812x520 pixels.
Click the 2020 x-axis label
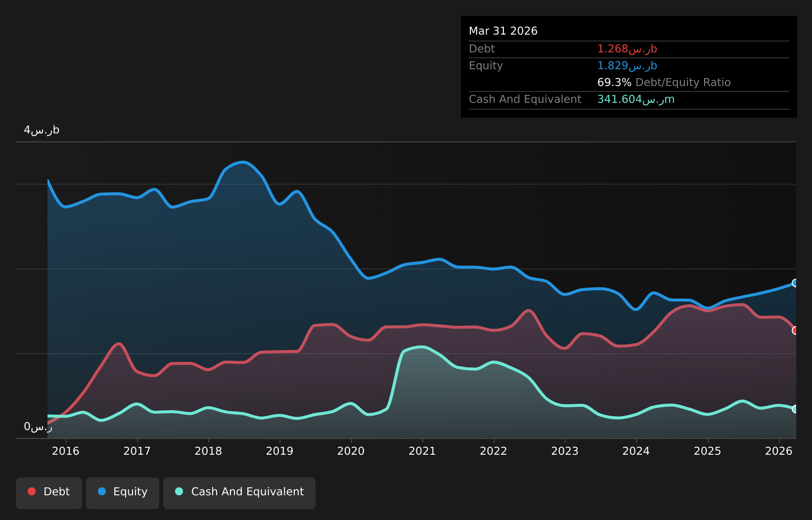tap(351, 451)
